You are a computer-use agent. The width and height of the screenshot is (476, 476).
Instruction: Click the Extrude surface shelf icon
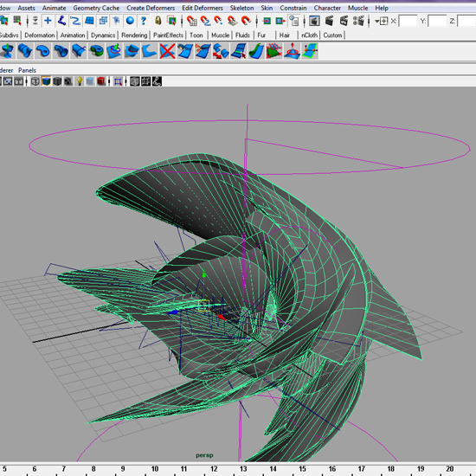tap(61, 51)
